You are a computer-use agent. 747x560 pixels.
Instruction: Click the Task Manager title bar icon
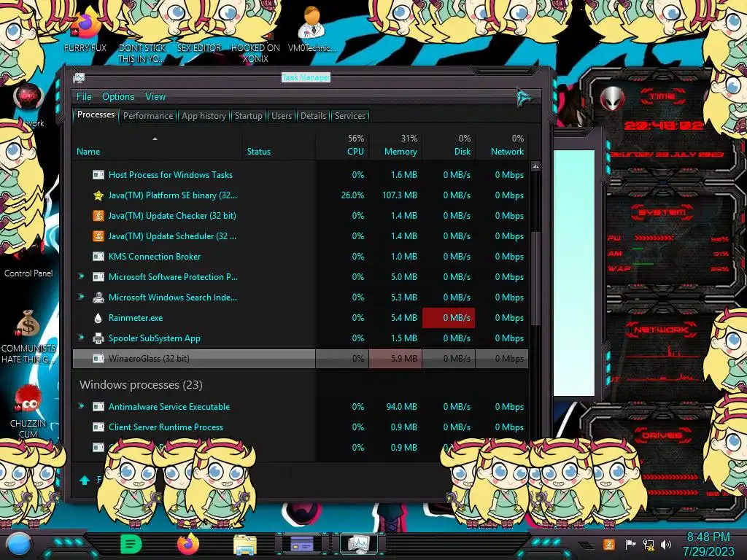(79, 77)
